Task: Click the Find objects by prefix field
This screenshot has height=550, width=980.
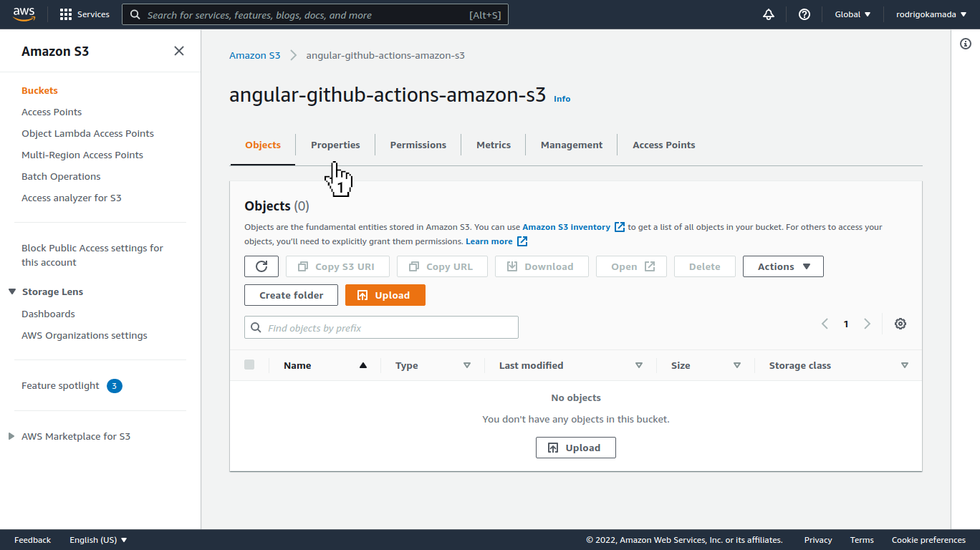Action: [380, 327]
